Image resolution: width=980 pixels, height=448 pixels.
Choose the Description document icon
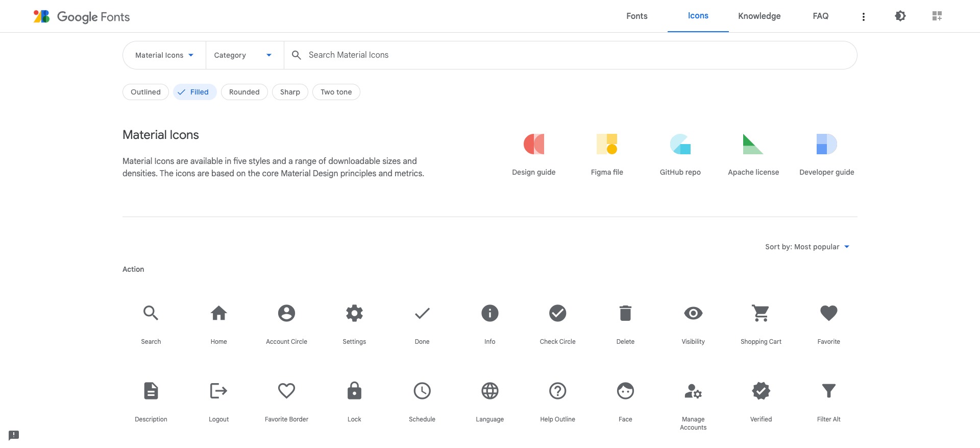[x=151, y=391]
